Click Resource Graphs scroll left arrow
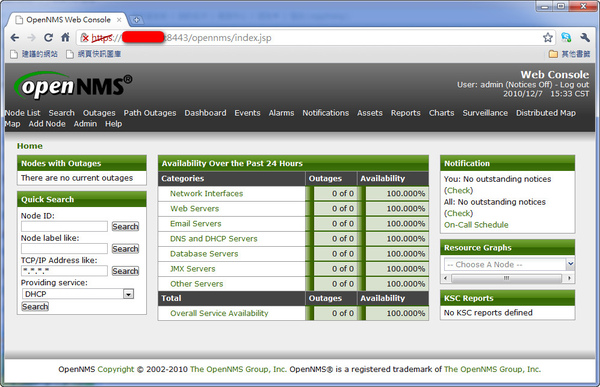Image resolution: width=600 pixels, height=387 pixels. pyautogui.click(x=446, y=278)
